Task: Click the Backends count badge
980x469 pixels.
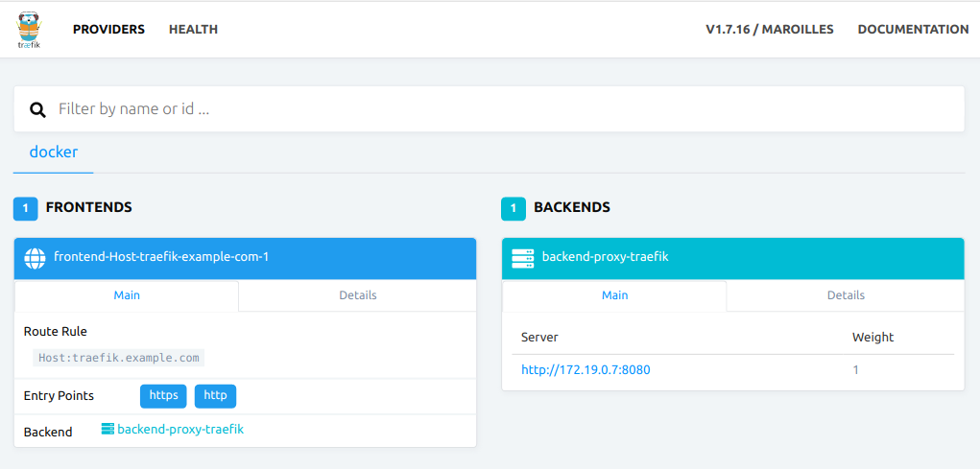Action: tap(514, 208)
